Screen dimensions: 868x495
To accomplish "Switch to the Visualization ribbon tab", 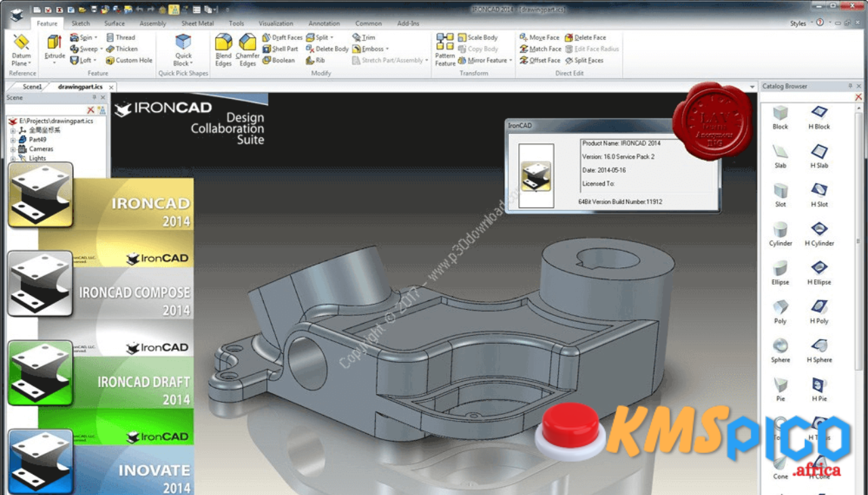I will [x=276, y=23].
